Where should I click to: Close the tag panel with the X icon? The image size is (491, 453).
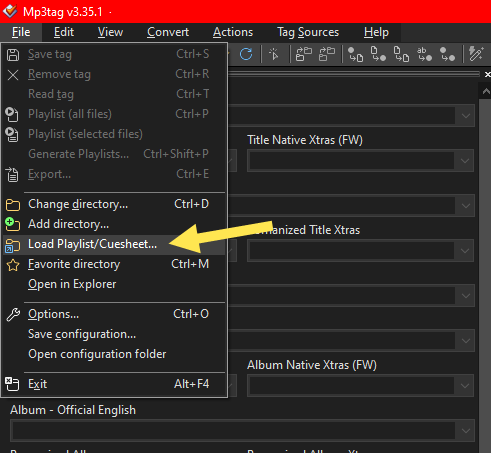point(487,74)
